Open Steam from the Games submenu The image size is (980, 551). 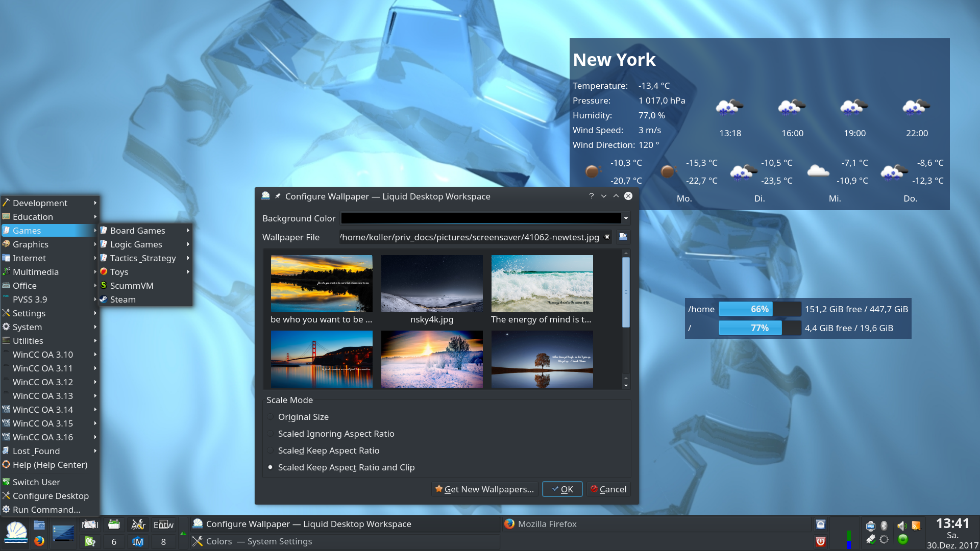(122, 299)
